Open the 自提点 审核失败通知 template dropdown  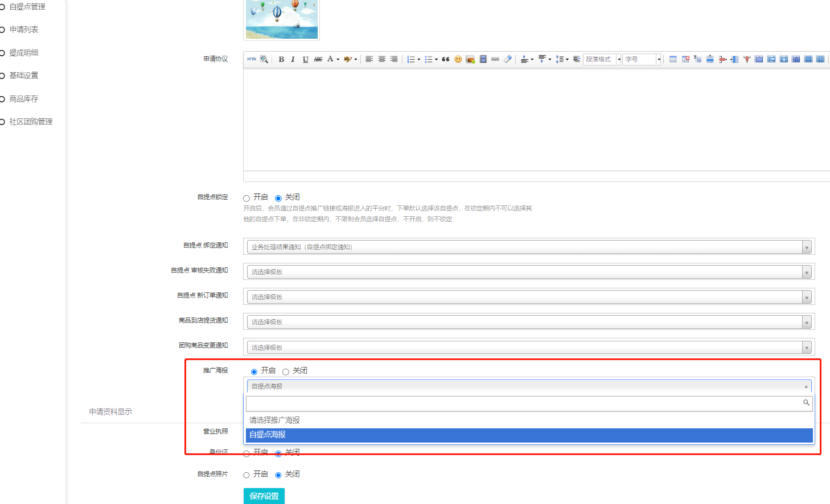click(x=528, y=272)
